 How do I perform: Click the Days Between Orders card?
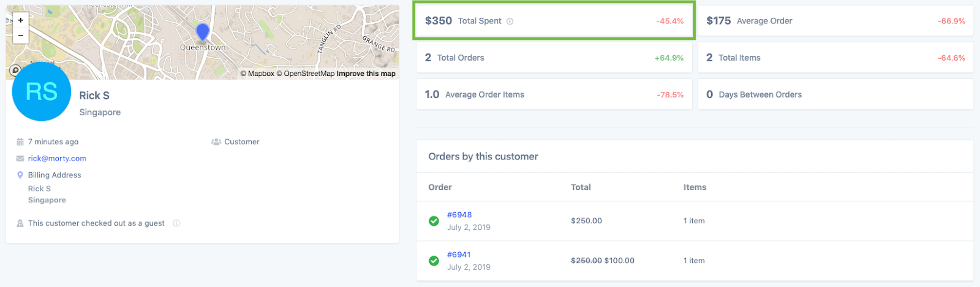835,94
